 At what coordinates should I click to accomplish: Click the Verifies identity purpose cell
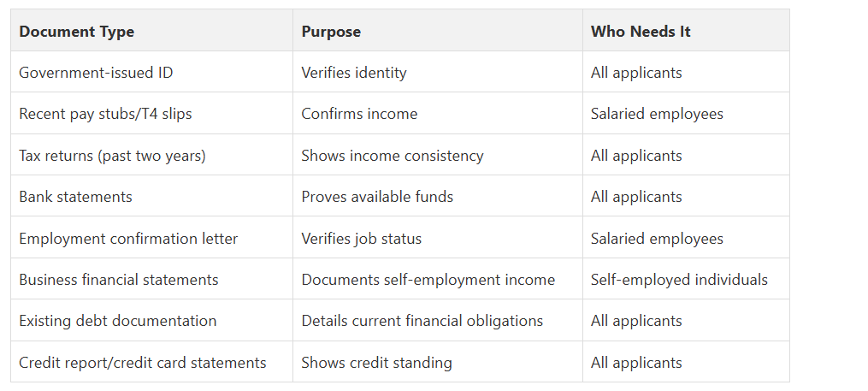pyautogui.click(x=354, y=73)
